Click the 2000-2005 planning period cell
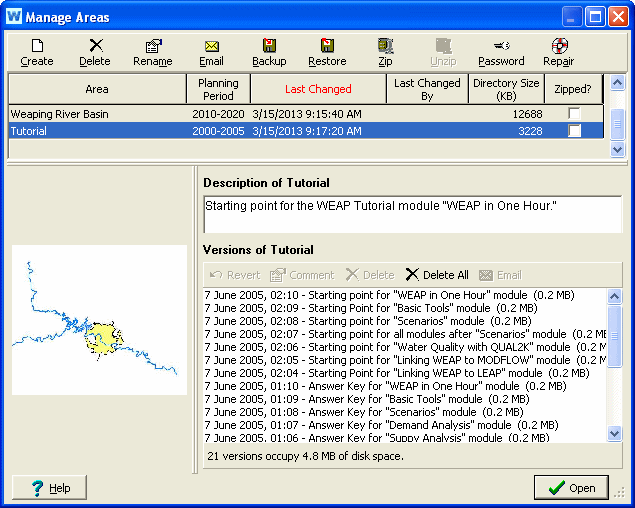 click(x=218, y=131)
